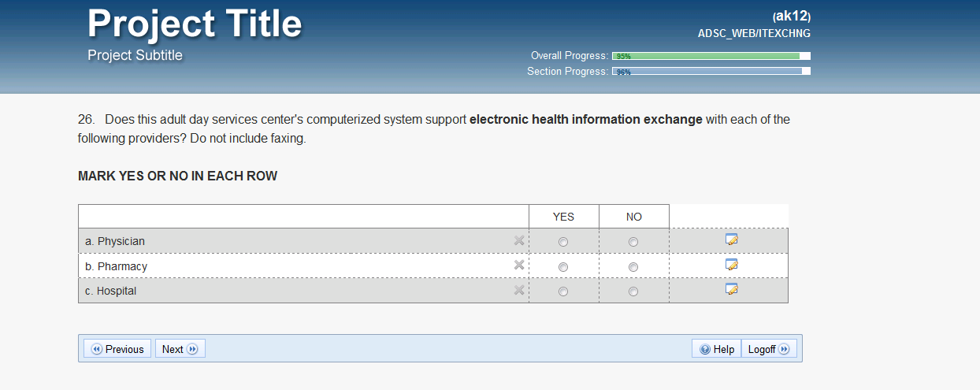980x390 pixels.
Task: Select NO for Physician
Action: pos(633,242)
